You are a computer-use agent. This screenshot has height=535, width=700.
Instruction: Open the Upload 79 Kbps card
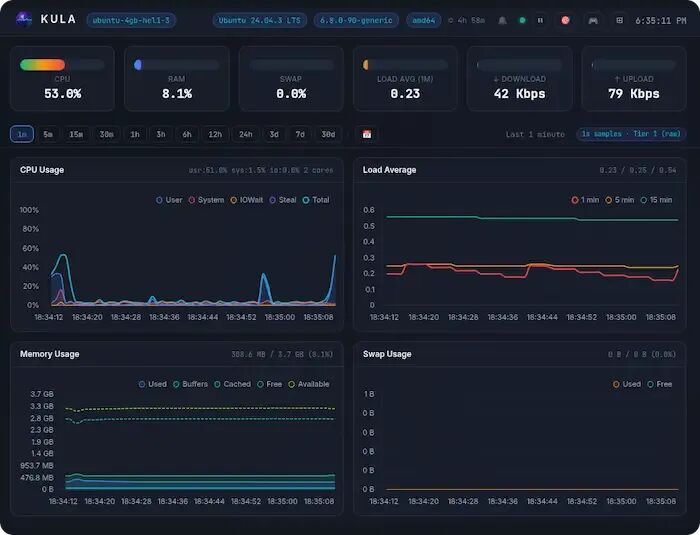tap(633, 79)
